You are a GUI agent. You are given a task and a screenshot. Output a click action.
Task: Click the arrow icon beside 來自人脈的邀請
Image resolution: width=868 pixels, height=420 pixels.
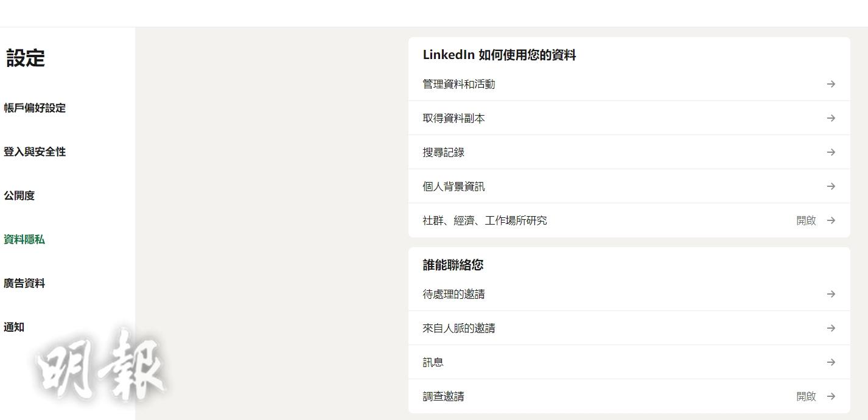click(x=831, y=328)
